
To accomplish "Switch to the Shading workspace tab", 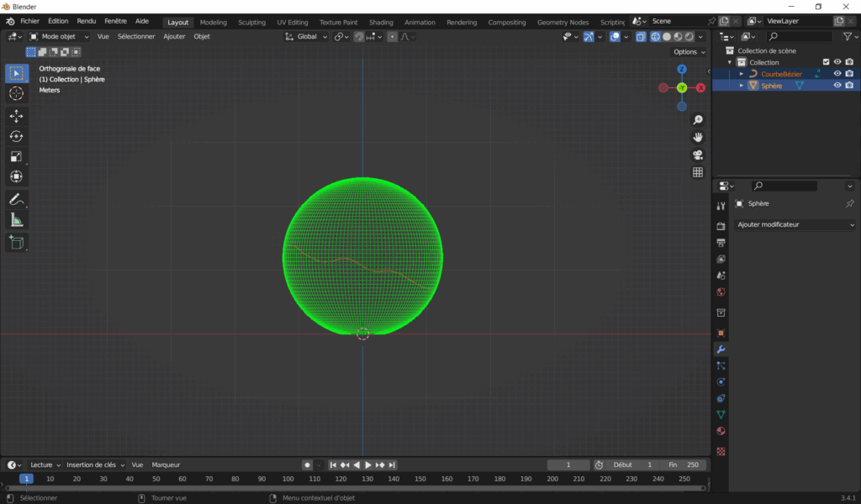I will click(381, 22).
